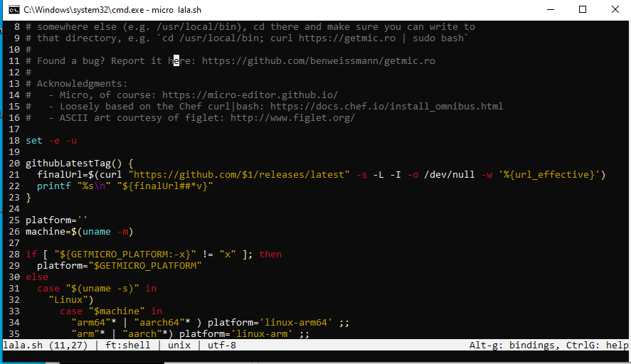Click 'CtrlG: help' hint in status bar
The height and width of the screenshot is (364, 631).
(x=597, y=345)
